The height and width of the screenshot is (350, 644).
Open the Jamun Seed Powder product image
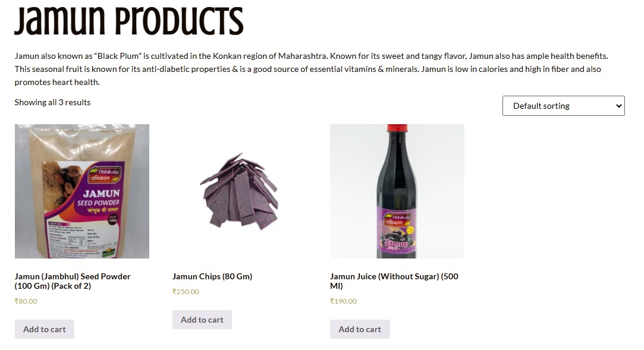click(81, 191)
